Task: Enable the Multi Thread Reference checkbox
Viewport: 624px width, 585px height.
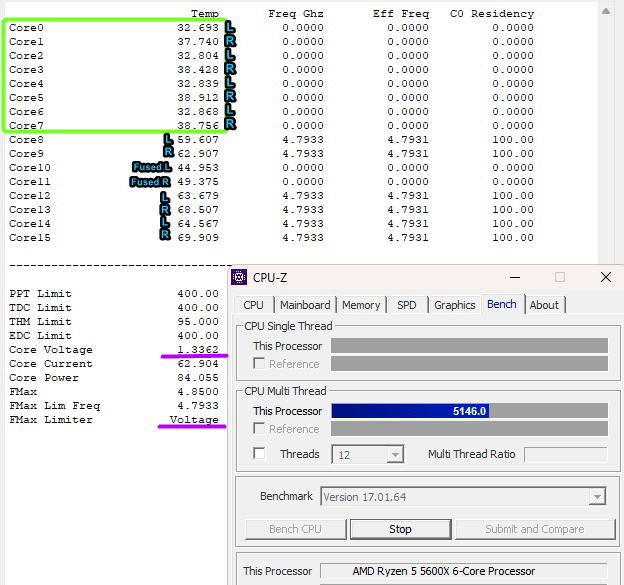Action: click(x=259, y=428)
